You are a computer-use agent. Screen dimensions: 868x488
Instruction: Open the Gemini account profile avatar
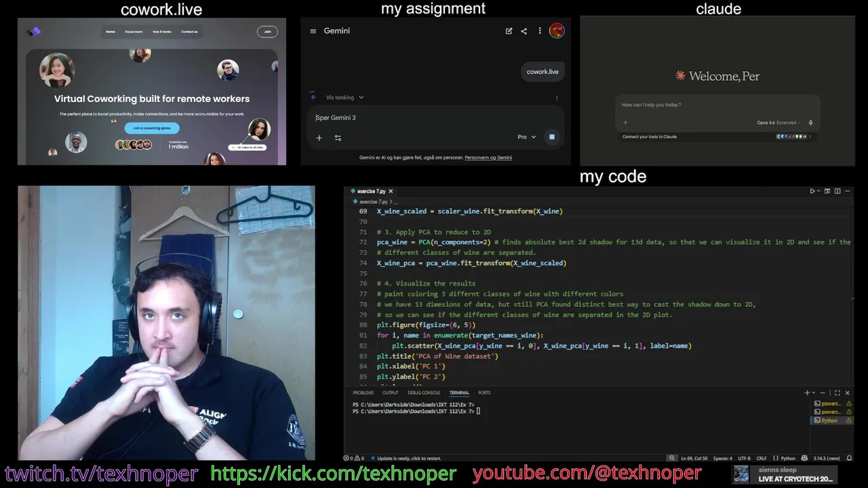tap(557, 31)
